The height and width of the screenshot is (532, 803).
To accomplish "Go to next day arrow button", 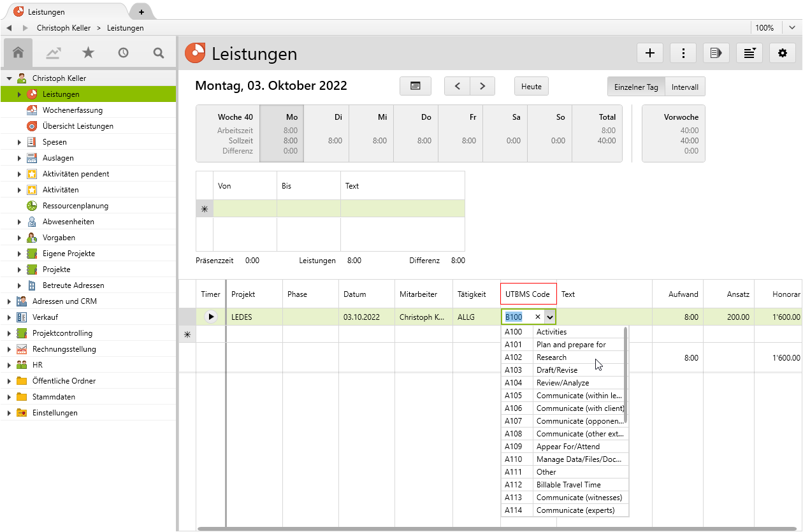I will coord(482,87).
